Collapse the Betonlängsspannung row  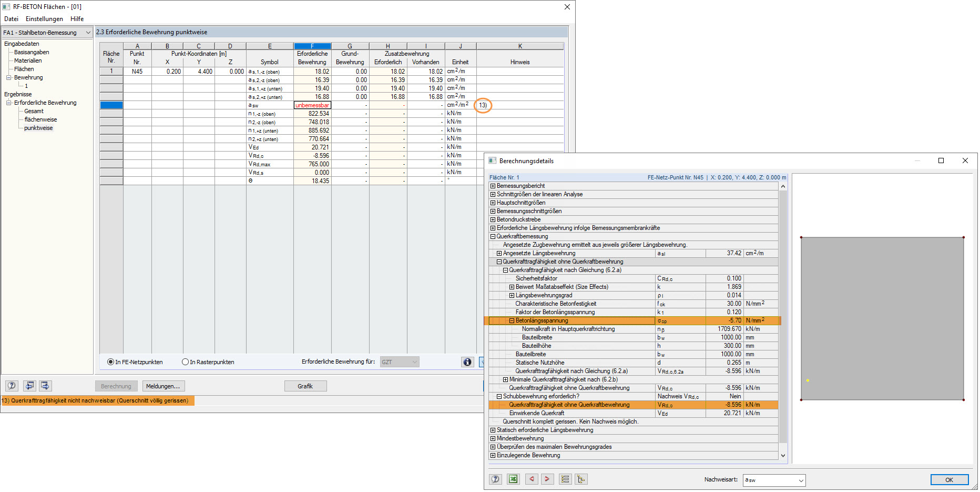pos(512,320)
